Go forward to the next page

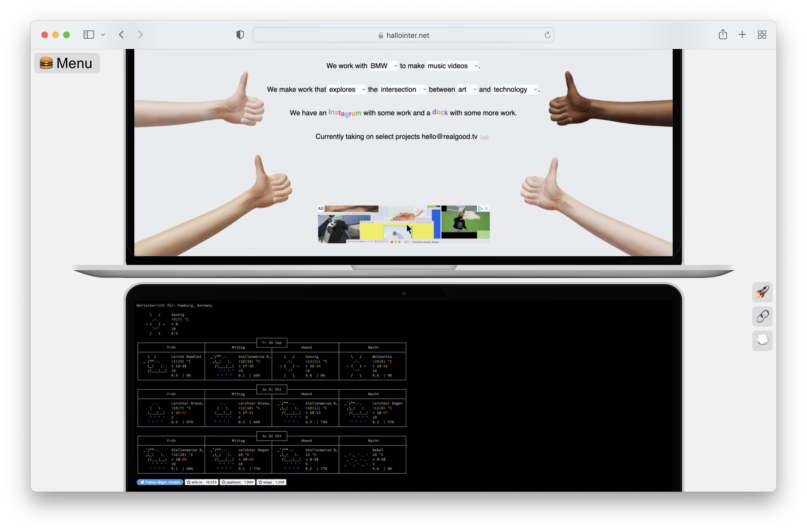click(x=140, y=35)
